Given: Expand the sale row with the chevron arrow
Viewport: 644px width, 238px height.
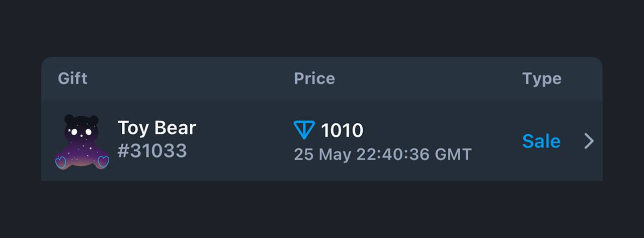Looking at the screenshot, I should click(589, 141).
